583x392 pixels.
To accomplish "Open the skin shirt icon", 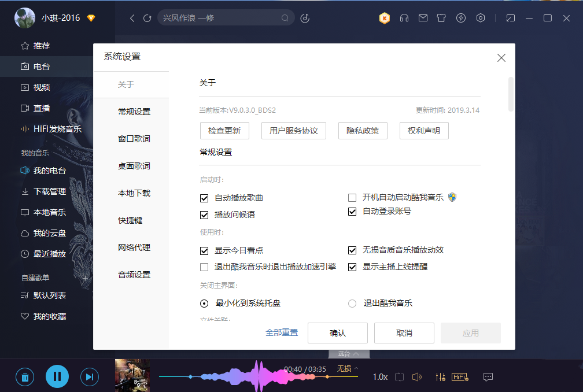I will coord(441,18).
